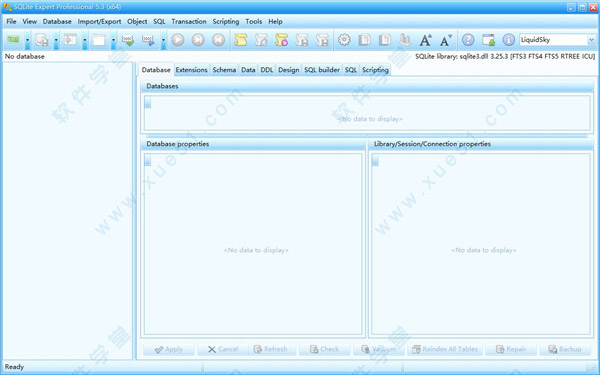Image resolution: width=600 pixels, height=375 pixels.
Task: Open the LiquidSky skin dropdown
Action: [592, 40]
